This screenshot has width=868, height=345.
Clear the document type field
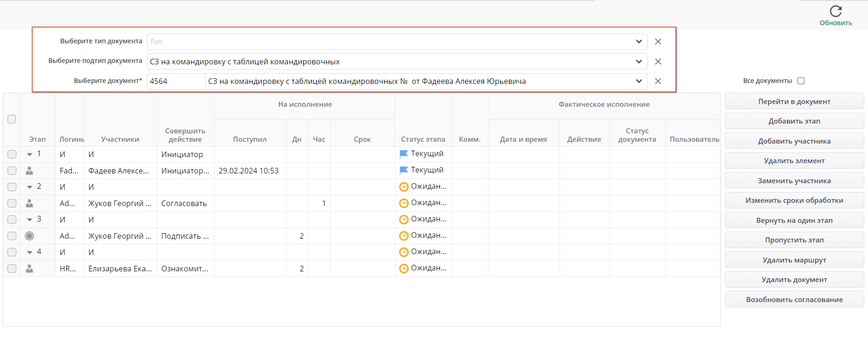pyautogui.click(x=658, y=41)
